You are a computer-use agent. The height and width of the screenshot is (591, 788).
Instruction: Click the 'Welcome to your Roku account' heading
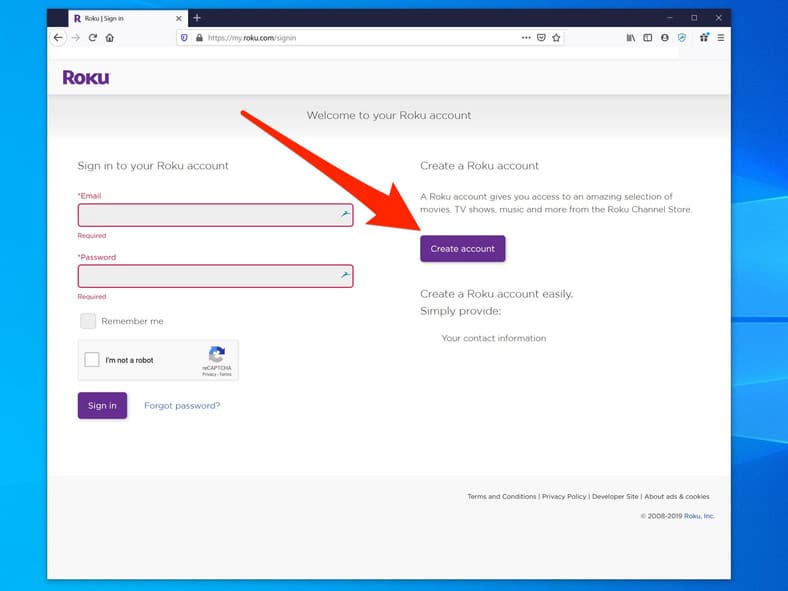point(389,115)
